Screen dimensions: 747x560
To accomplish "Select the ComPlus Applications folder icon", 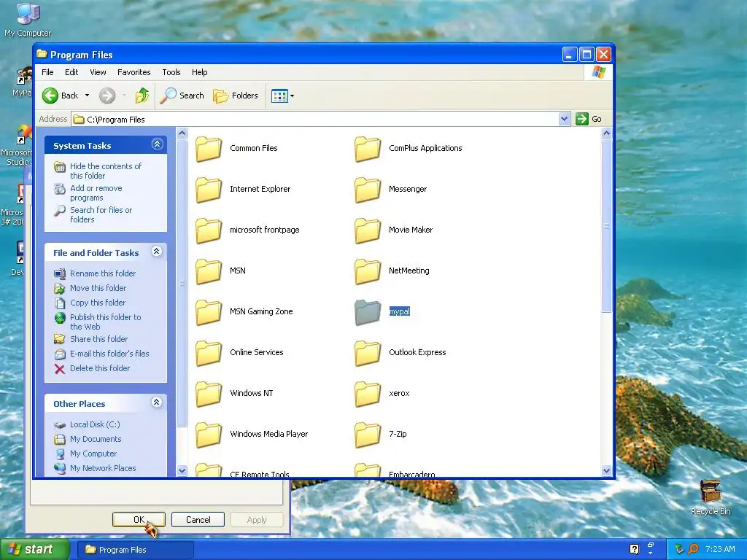I will coord(368,149).
